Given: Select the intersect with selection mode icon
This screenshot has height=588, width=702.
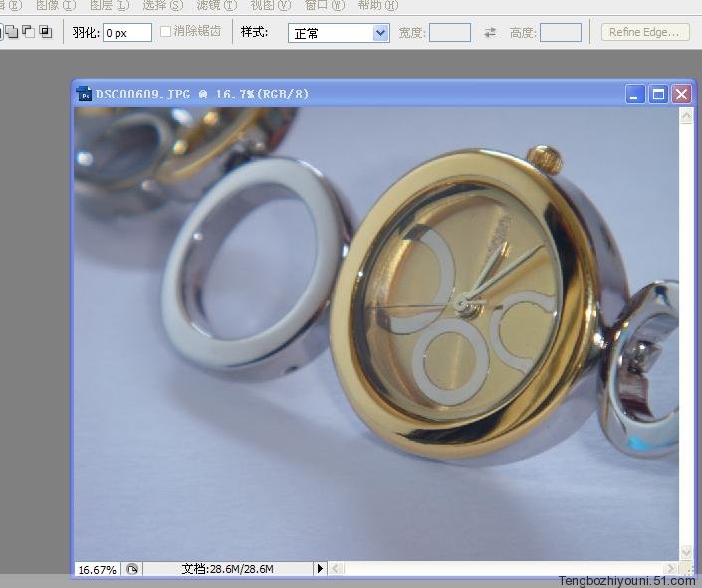Looking at the screenshot, I should (x=46, y=32).
